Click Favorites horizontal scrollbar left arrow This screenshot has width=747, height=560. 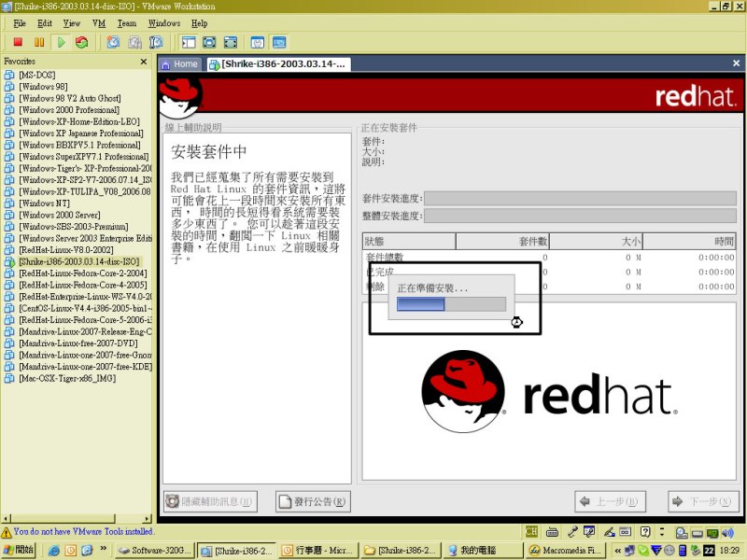point(6,519)
